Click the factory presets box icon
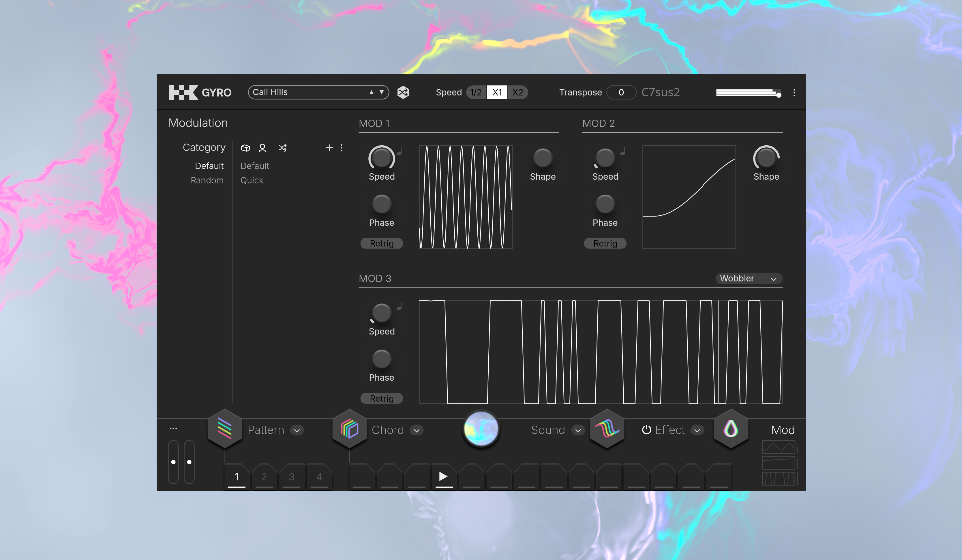This screenshot has width=962, height=560. click(x=245, y=148)
